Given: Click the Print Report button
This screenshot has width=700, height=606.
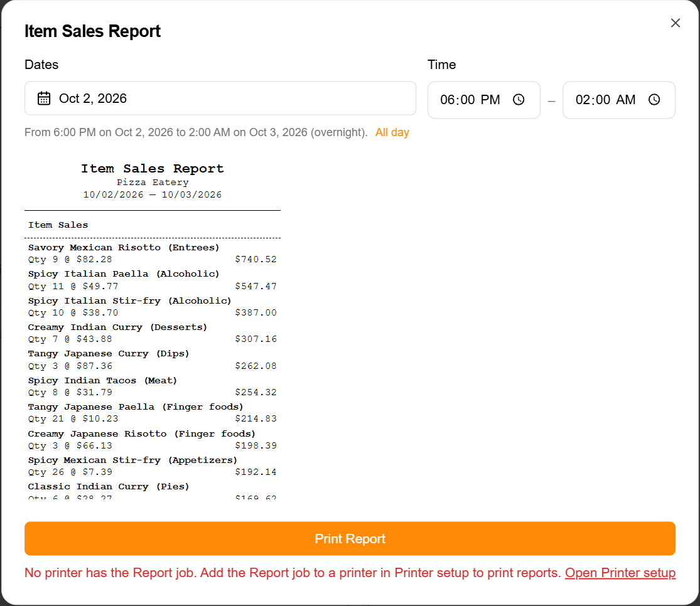Looking at the screenshot, I should click(350, 539).
